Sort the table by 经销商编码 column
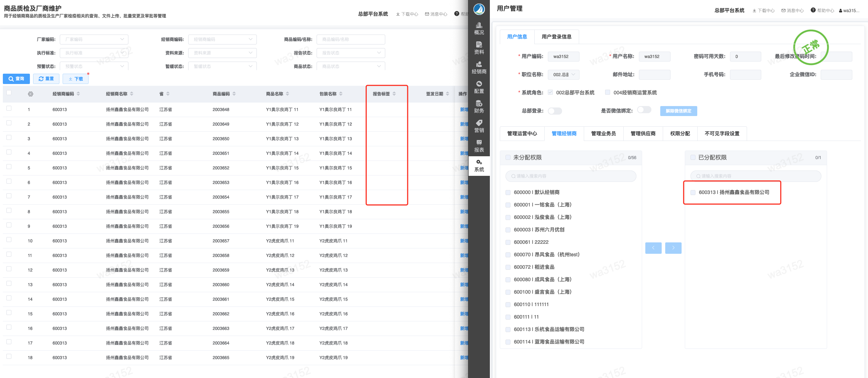The image size is (868, 378). point(78,94)
